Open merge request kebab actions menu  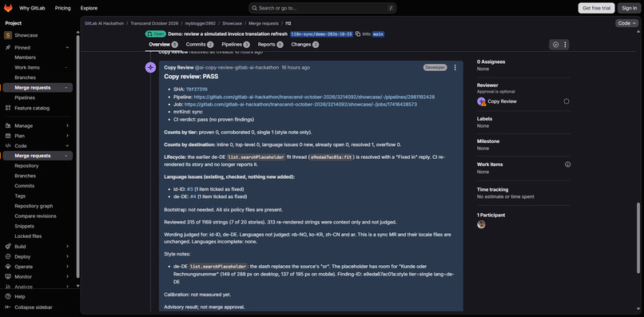[565, 45]
